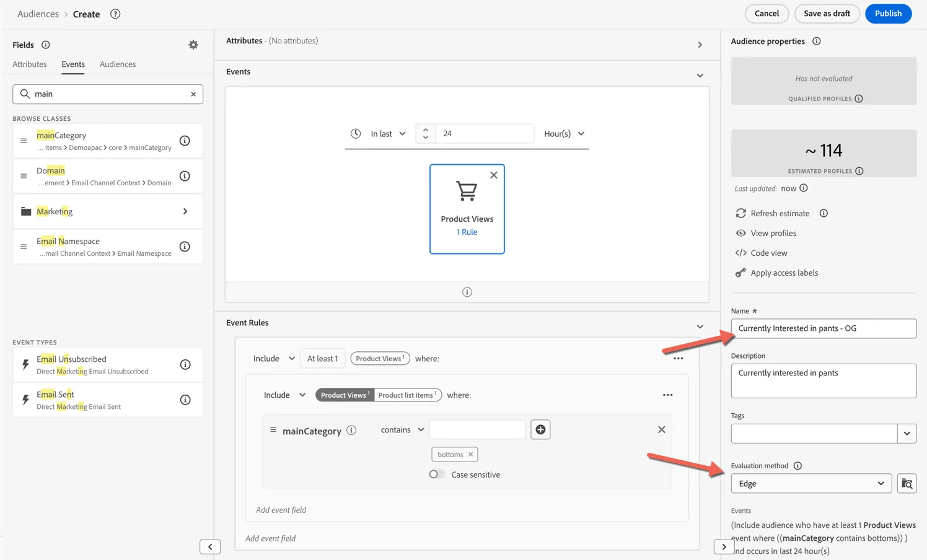
Task: Go to Audiences breadcrumb
Action: (x=38, y=14)
